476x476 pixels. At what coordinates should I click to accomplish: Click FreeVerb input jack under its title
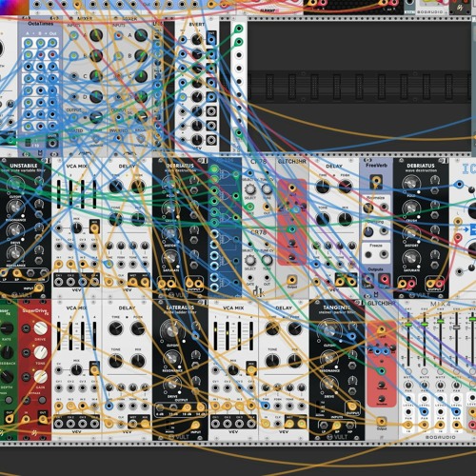(x=376, y=181)
